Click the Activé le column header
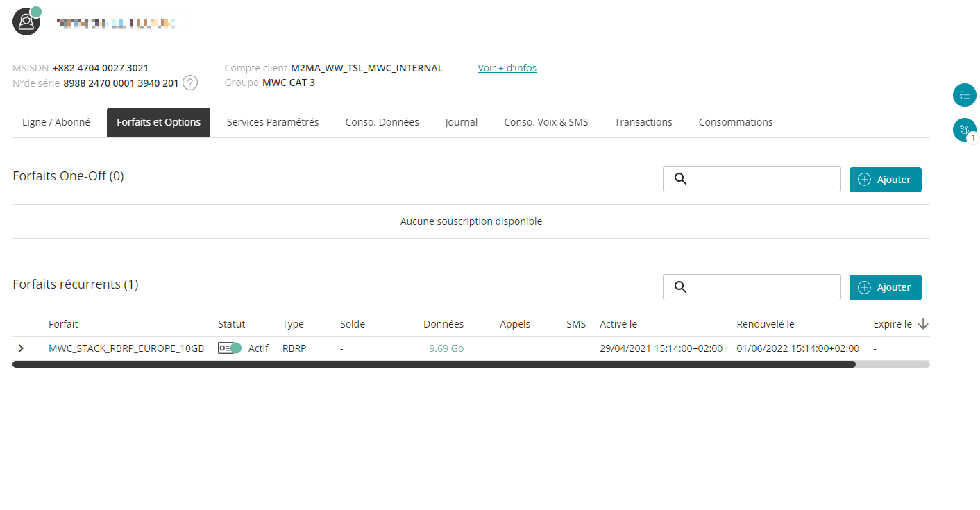This screenshot has width=980, height=510. pyautogui.click(x=618, y=324)
